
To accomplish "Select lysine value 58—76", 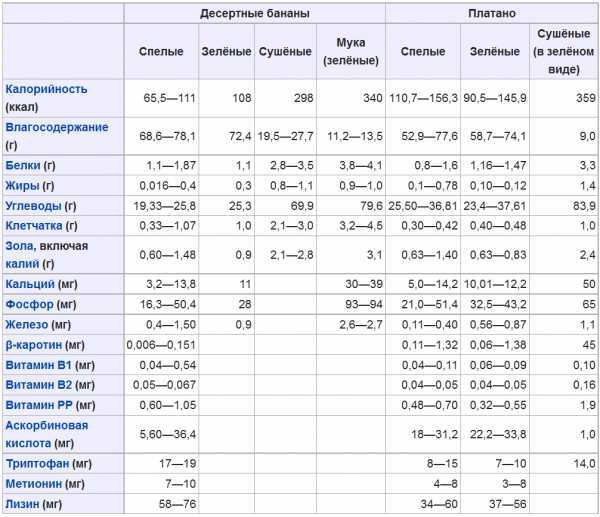I will tap(177, 504).
